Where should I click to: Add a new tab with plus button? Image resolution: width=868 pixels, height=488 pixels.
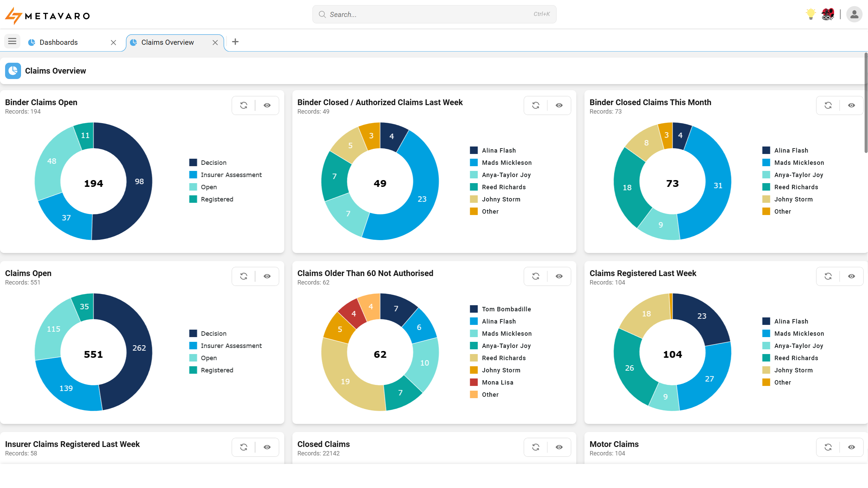click(235, 42)
